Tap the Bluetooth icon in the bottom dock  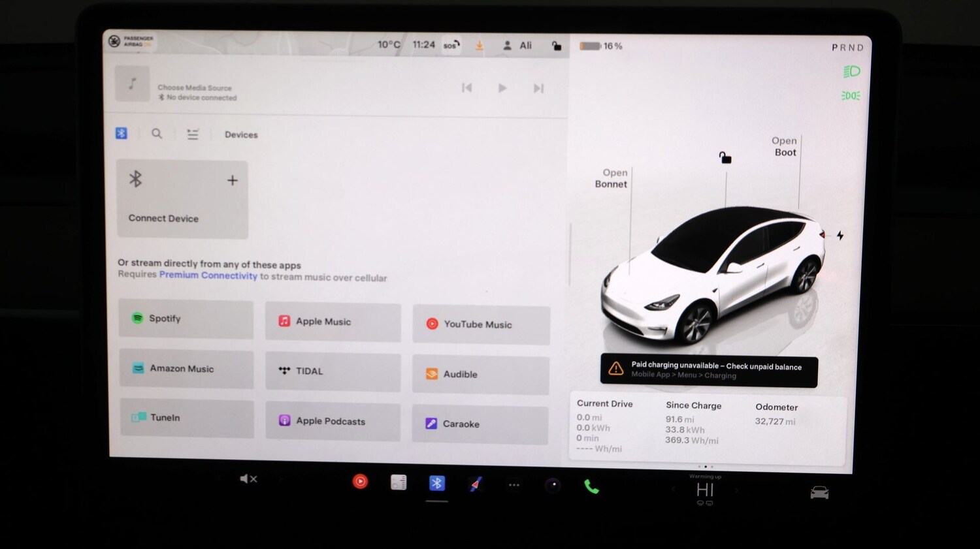[436, 483]
